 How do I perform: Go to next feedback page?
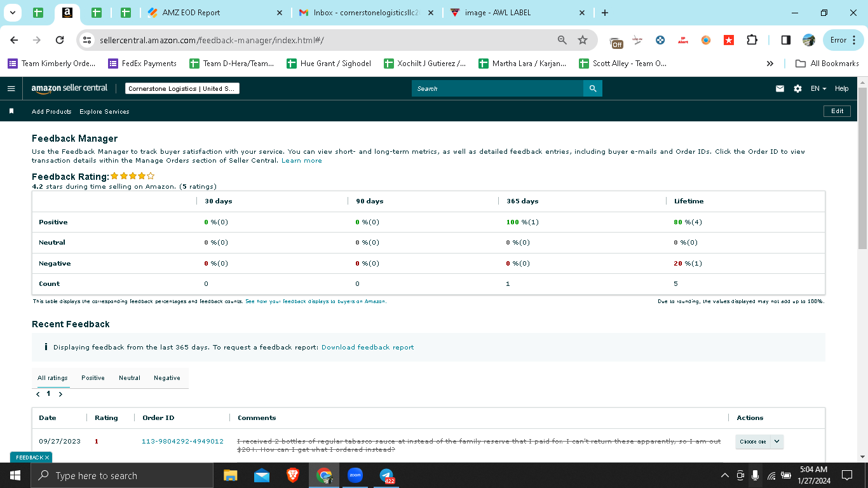(x=60, y=394)
